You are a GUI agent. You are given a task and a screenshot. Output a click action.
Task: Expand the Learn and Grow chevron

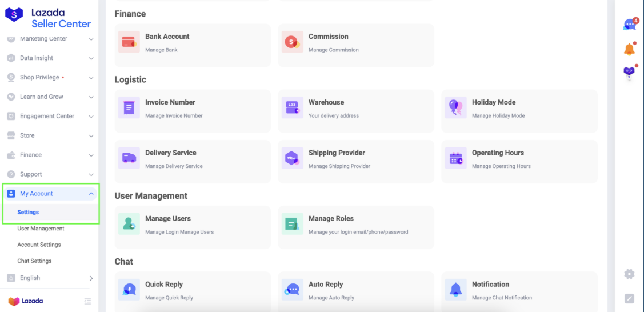click(x=91, y=97)
